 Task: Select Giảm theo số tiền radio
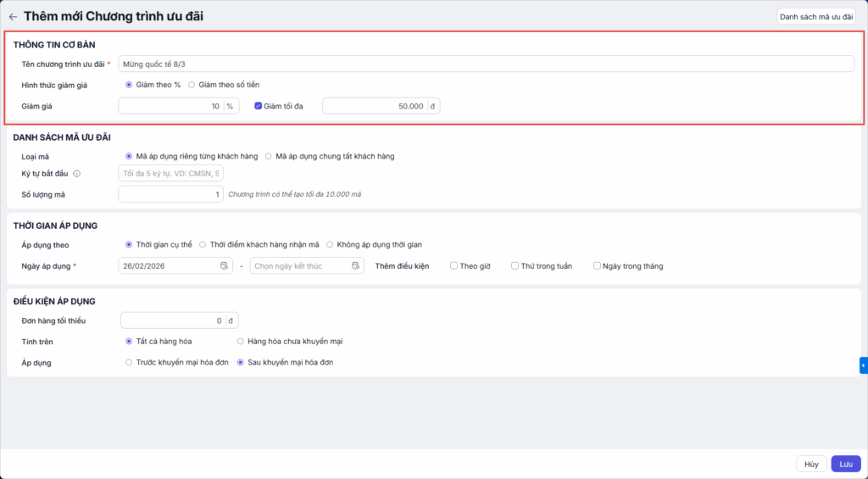click(192, 85)
